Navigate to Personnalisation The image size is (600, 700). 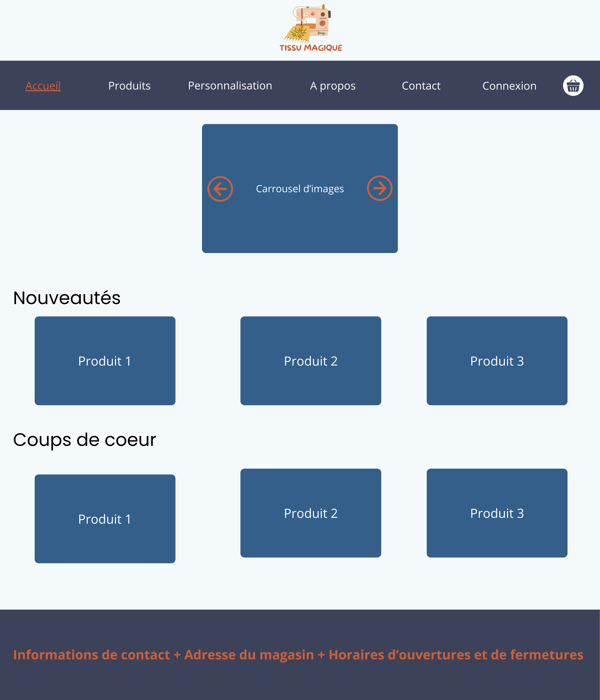230,86
